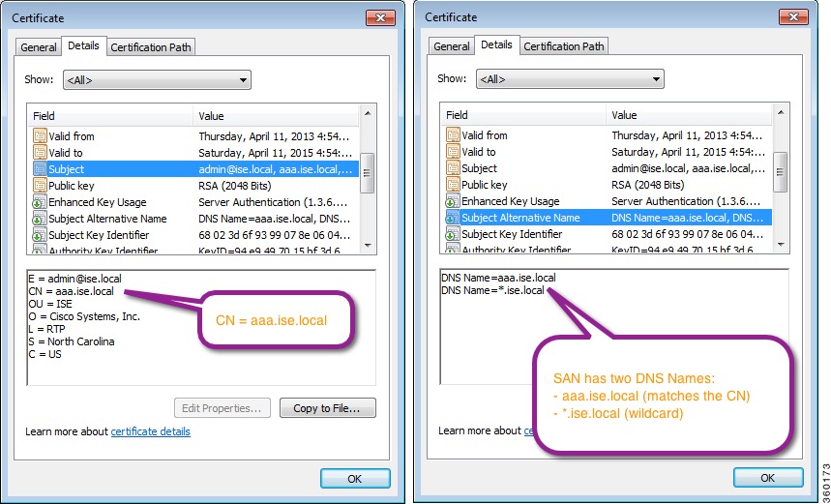Switch to General tab in right Certificate window
This screenshot has width=831, height=504.
pos(451,46)
